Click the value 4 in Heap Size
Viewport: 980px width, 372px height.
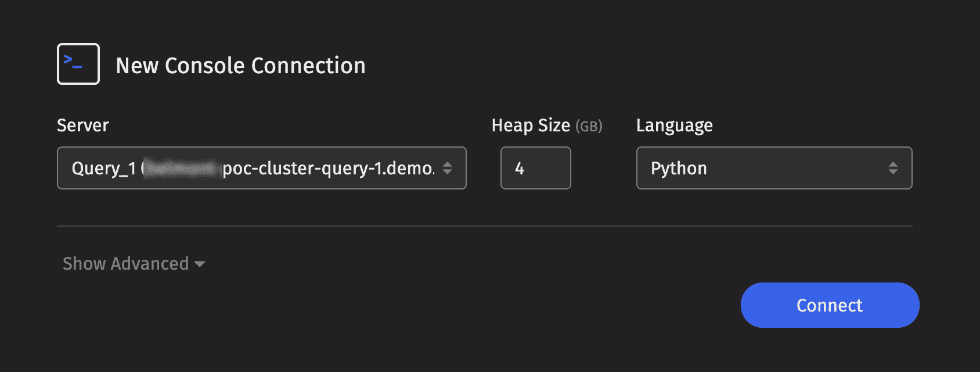click(x=520, y=169)
